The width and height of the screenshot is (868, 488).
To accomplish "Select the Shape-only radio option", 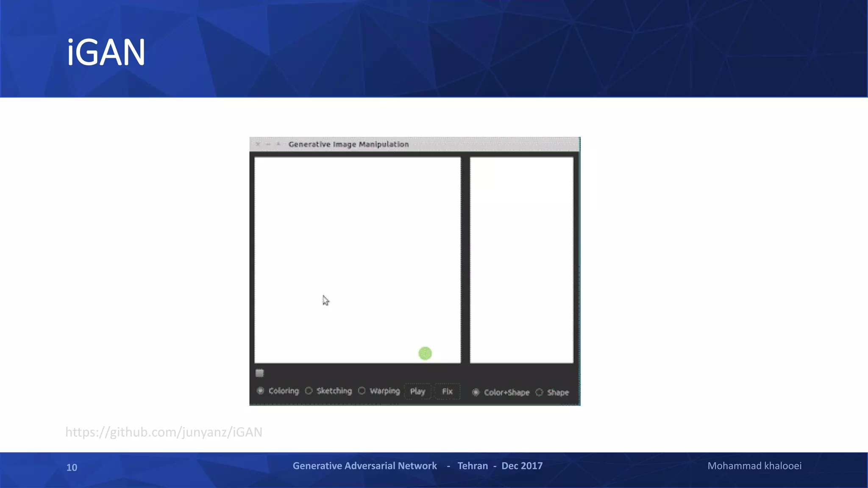I will tap(539, 392).
